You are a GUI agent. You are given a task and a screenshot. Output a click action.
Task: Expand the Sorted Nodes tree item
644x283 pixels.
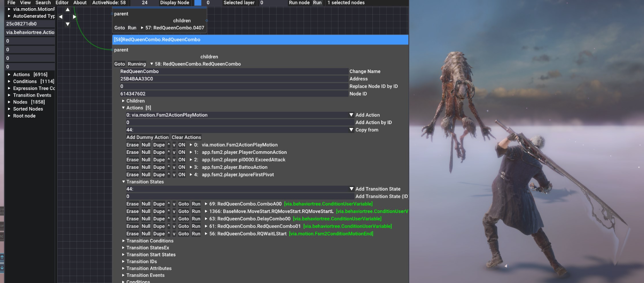(9, 109)
